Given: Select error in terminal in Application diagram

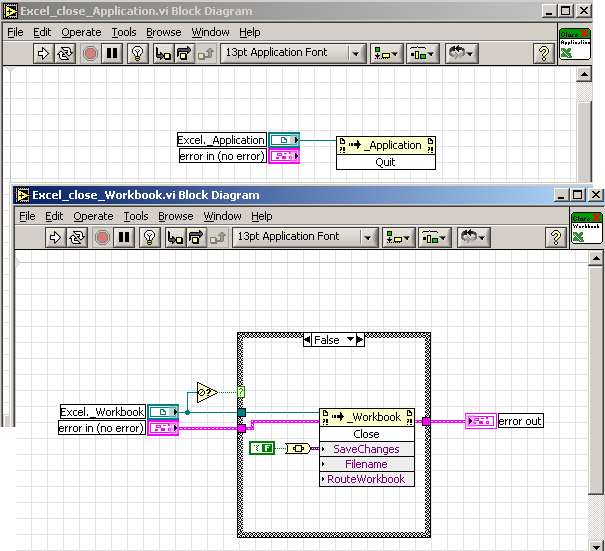Looking at the screenshot, I should click(284, 156).
